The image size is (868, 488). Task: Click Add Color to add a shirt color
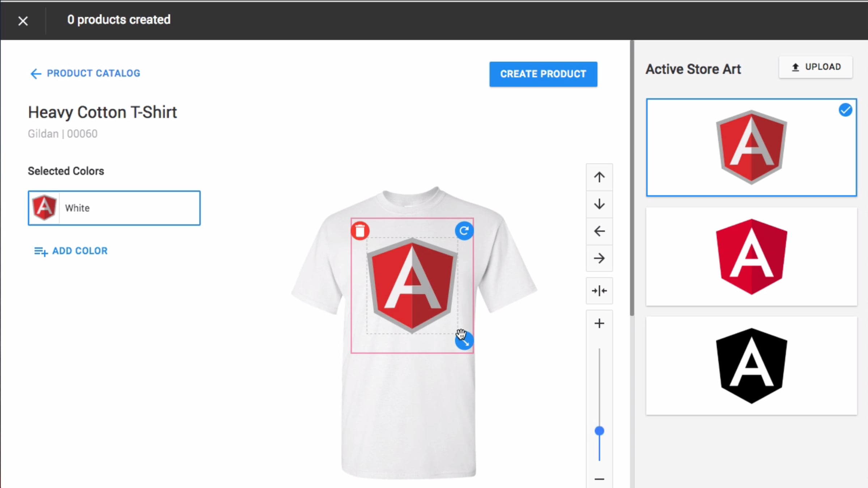click(x=71, y=251)
